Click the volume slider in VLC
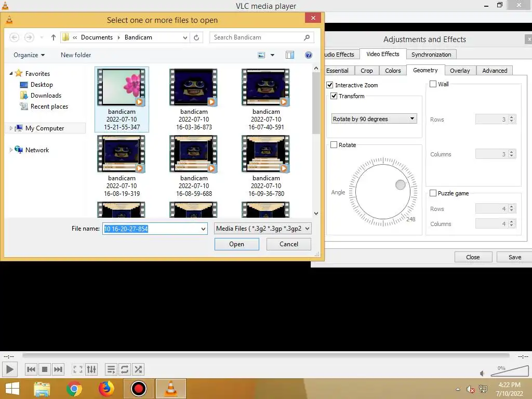 click(510, 371)
